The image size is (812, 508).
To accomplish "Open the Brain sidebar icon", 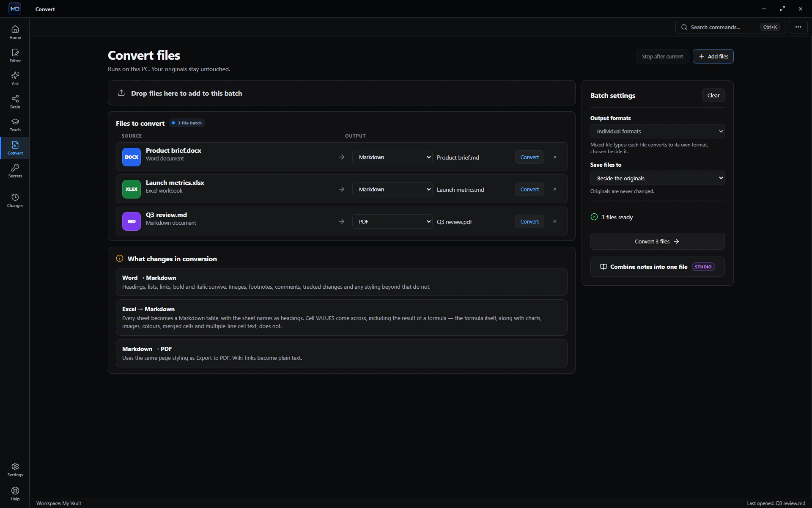I will pyautogui.click(x=15, y=102).
